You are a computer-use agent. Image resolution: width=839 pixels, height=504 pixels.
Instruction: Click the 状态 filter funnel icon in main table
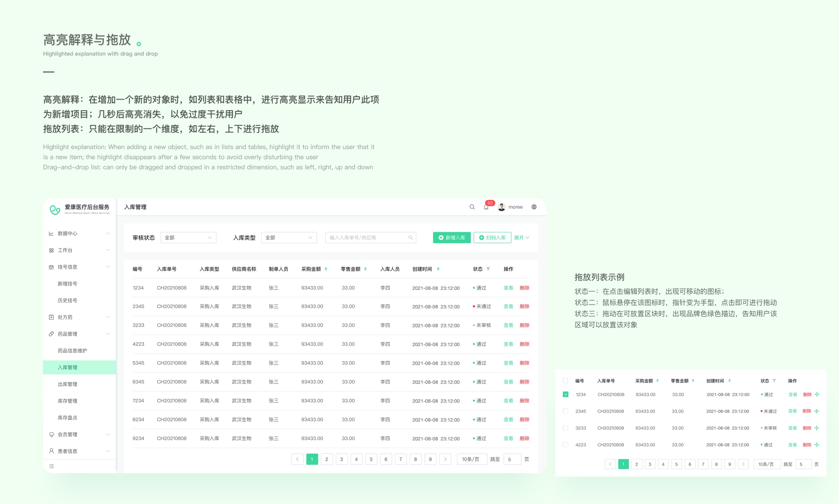click(x=488, y=269)
